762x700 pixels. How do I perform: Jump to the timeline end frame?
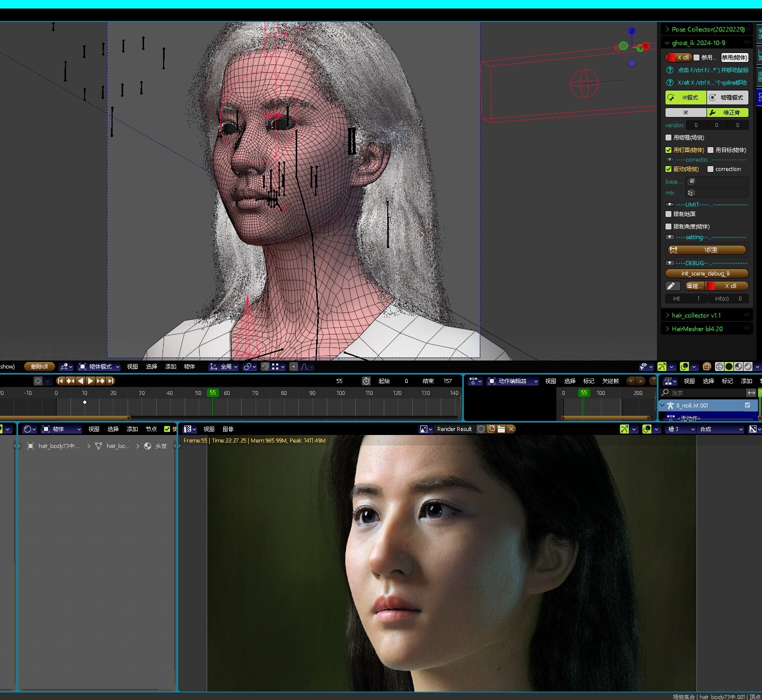tap(111, 381)
